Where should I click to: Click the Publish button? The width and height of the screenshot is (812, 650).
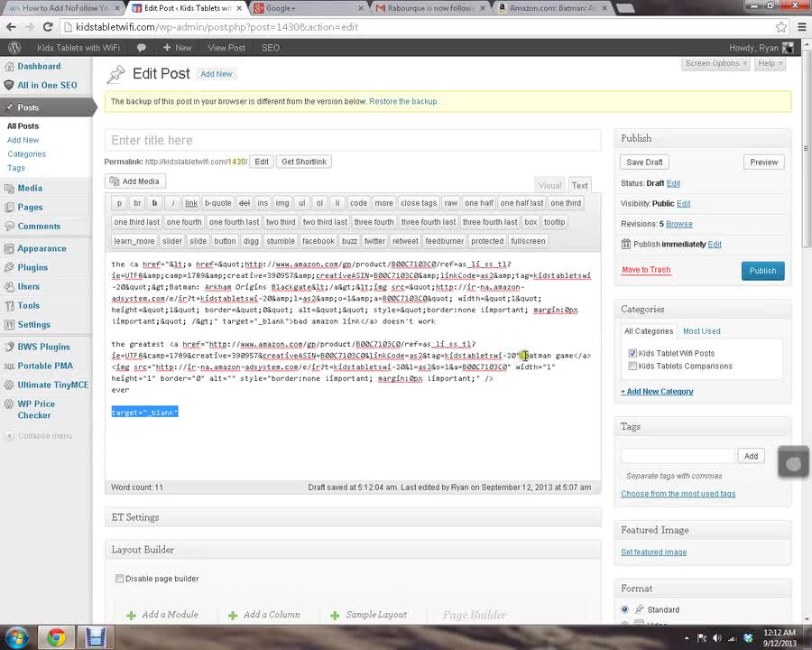pyautogui.click(x=762, y=271)
